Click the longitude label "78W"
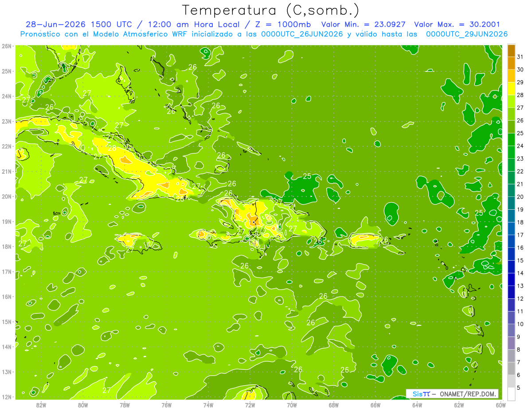 125,405
